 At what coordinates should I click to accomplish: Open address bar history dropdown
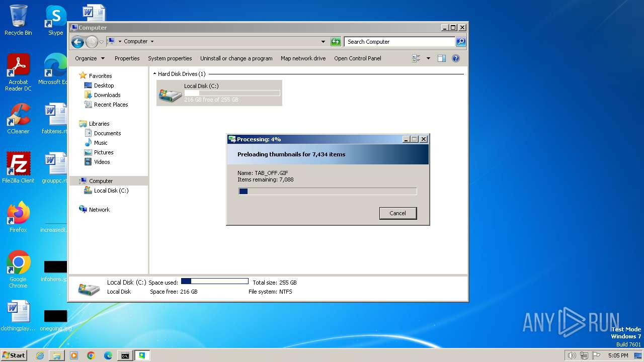(323, 42)
